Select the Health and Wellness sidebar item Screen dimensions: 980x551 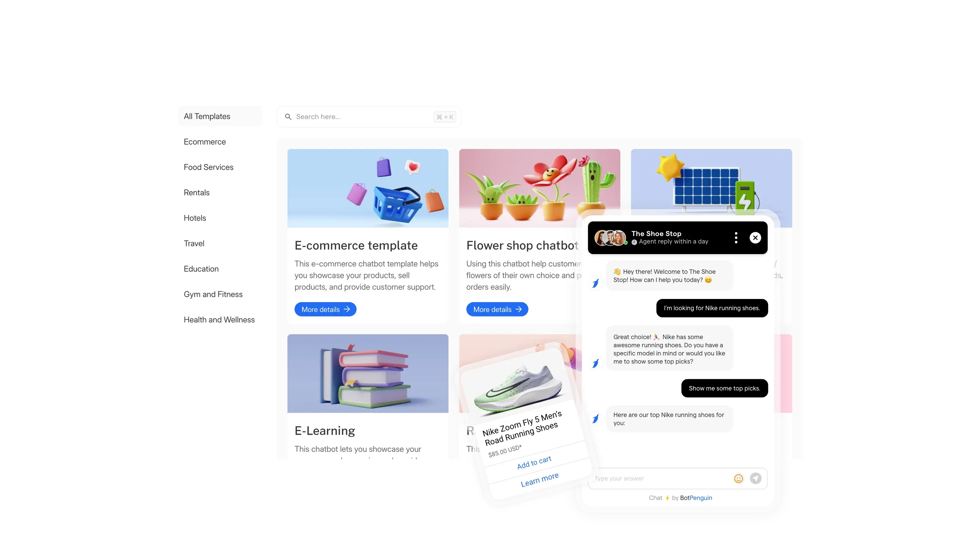(219, 320)
